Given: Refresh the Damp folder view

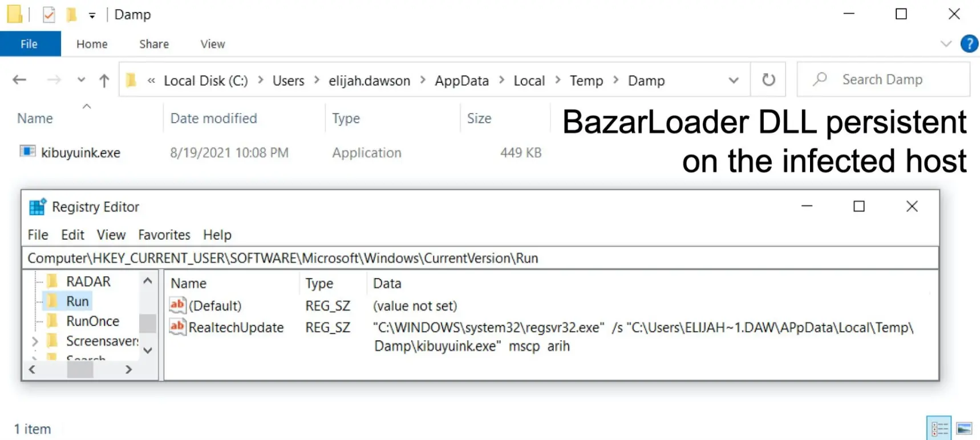Looking at the screenshot, I should 768,79.
